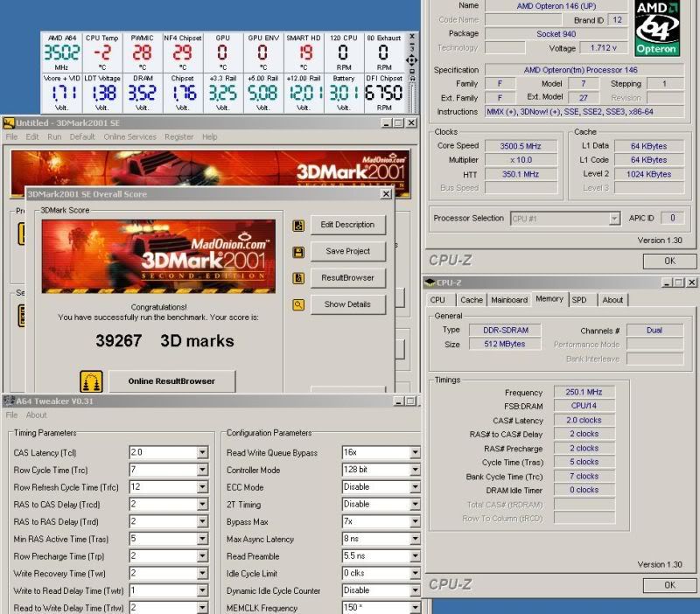Click the Write Recovery Time (Twr) field
This screenshot has height=614, width=700.
click(168, 574)
